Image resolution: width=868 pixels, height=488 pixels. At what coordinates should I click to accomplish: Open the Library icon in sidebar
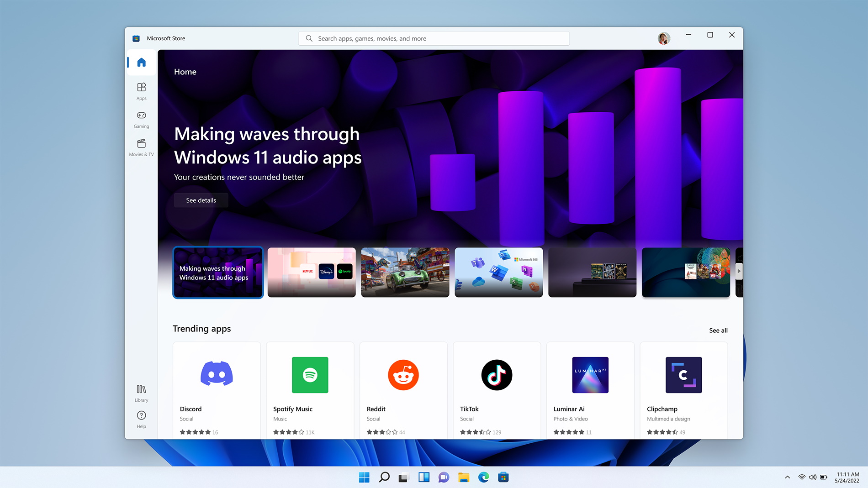(x=141, y=393)
